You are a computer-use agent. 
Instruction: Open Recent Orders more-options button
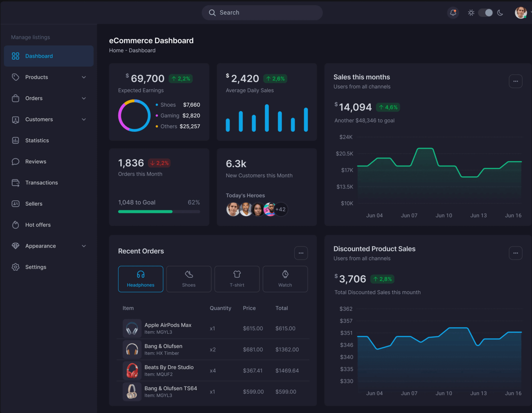pyautogui.click(x=301, y=253)
